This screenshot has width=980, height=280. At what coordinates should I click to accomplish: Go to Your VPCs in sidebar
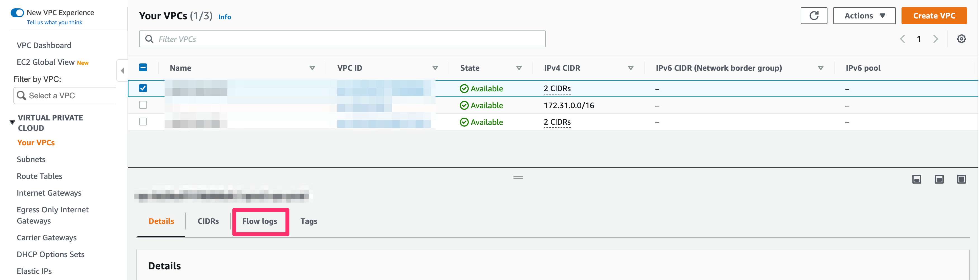tap(36, 143)
